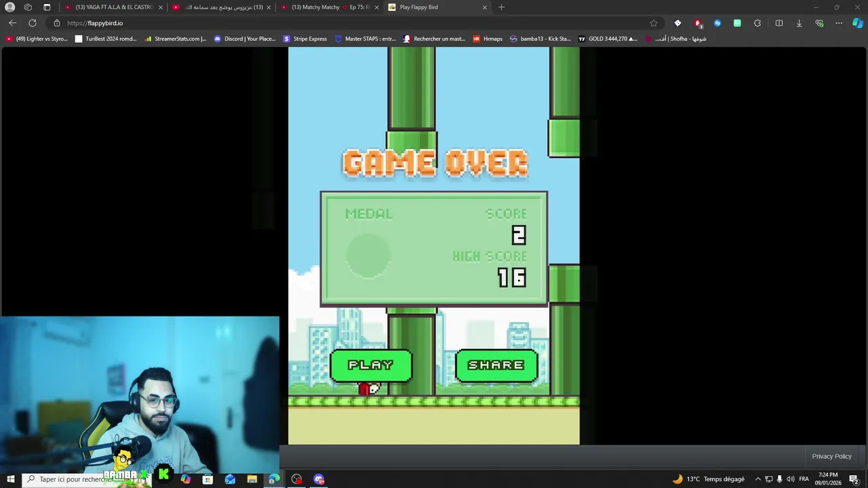Close the YAGA FT A.L.A tab

click(161, 7)
